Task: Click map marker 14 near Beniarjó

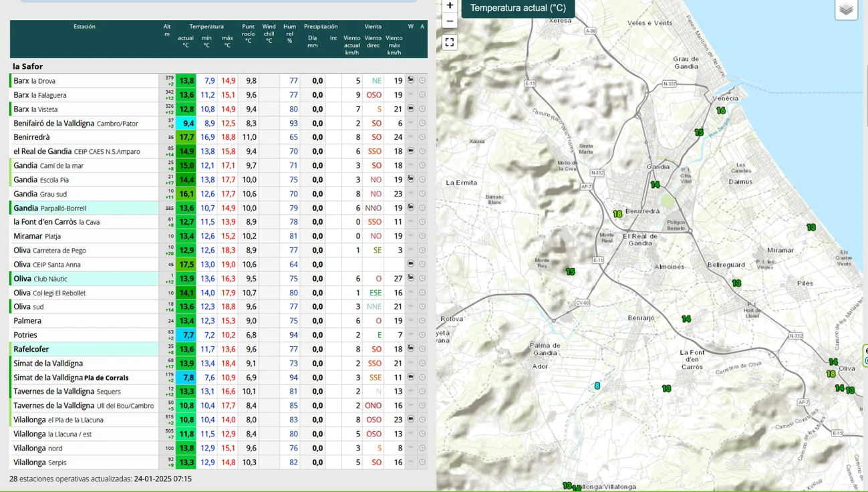Action: 686,319
